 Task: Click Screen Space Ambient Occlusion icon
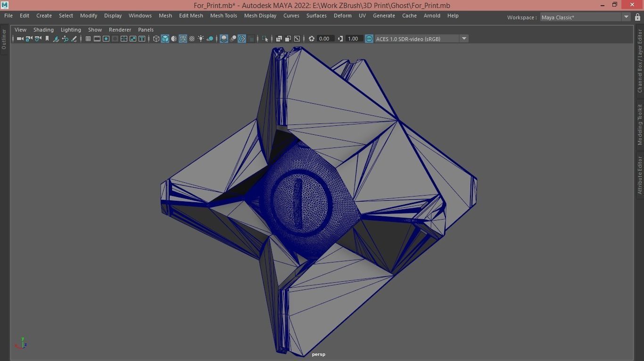(x=223, y=39)
